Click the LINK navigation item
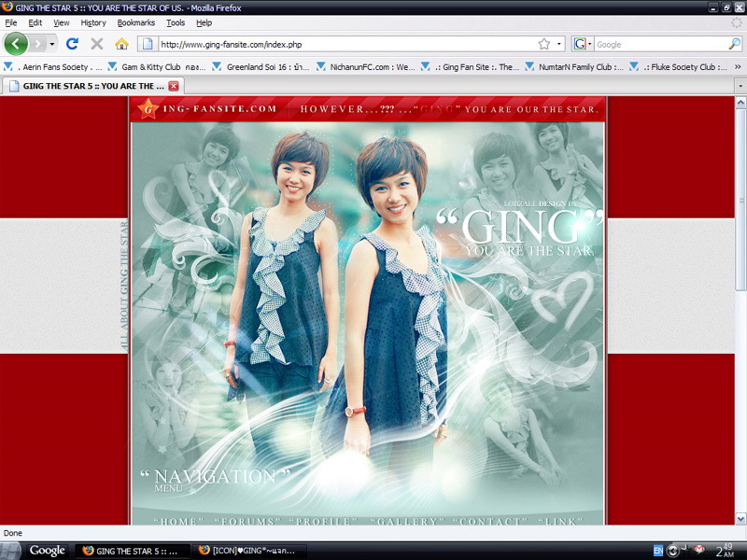The width and height of the screenshot is (747, 560). [560, 521]
